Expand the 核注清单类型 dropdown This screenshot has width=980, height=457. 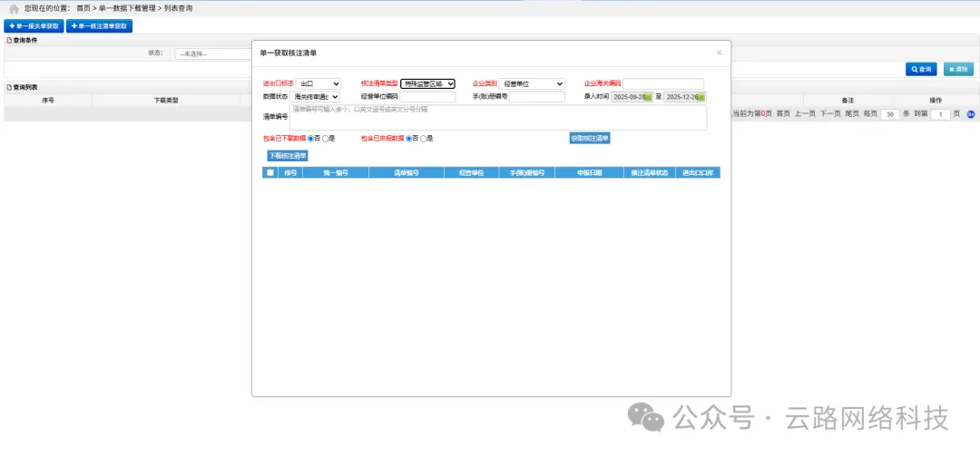pos(427,84)
